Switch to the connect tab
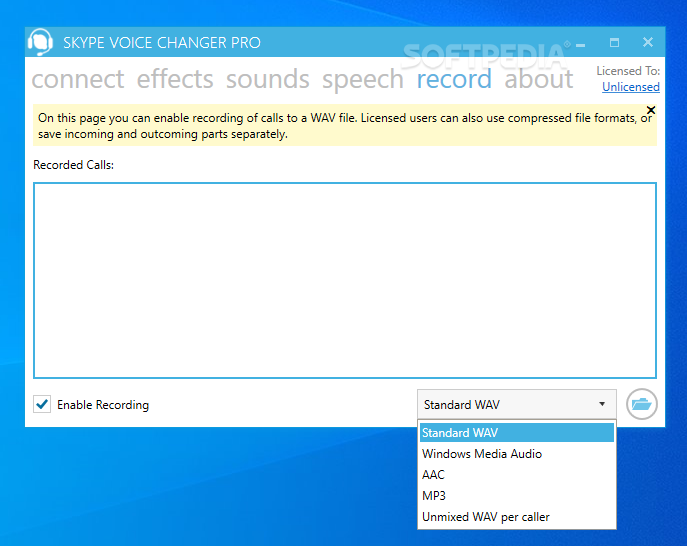Viewport: 687px width, 546px height. (x=78, y=79)
